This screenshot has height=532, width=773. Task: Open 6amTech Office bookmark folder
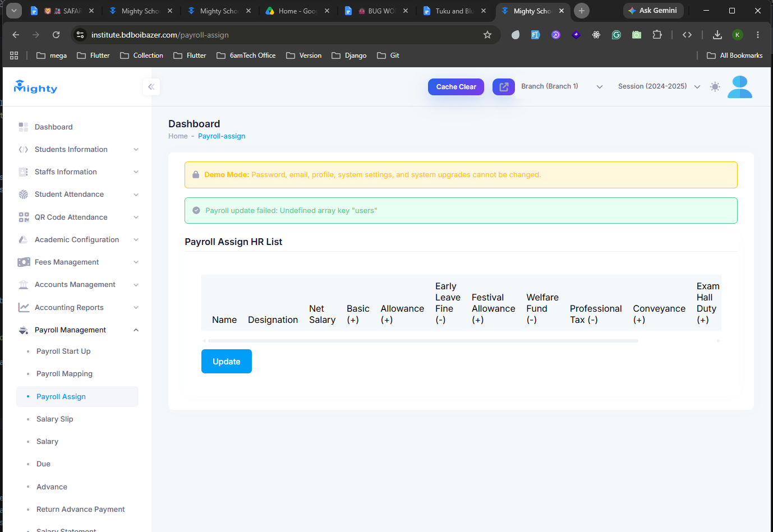coord(246,55)
